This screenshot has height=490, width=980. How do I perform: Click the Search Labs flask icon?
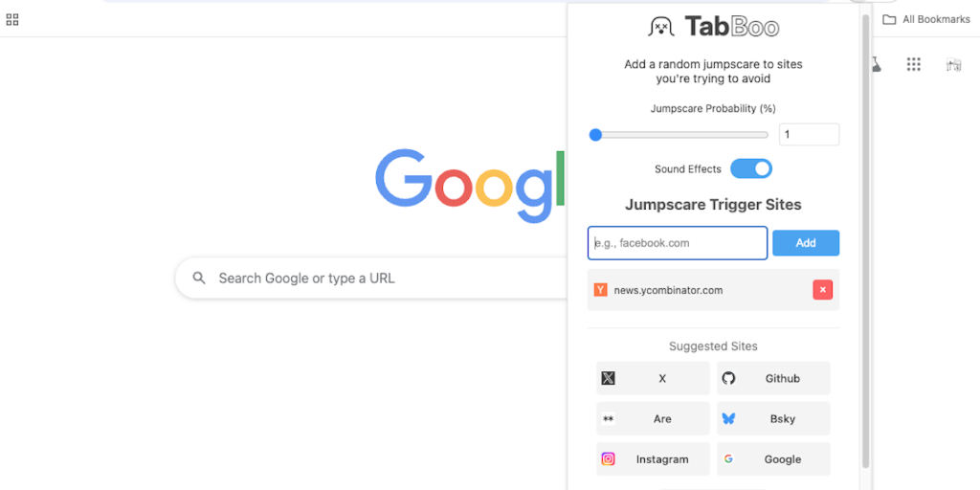coord(877,64)
